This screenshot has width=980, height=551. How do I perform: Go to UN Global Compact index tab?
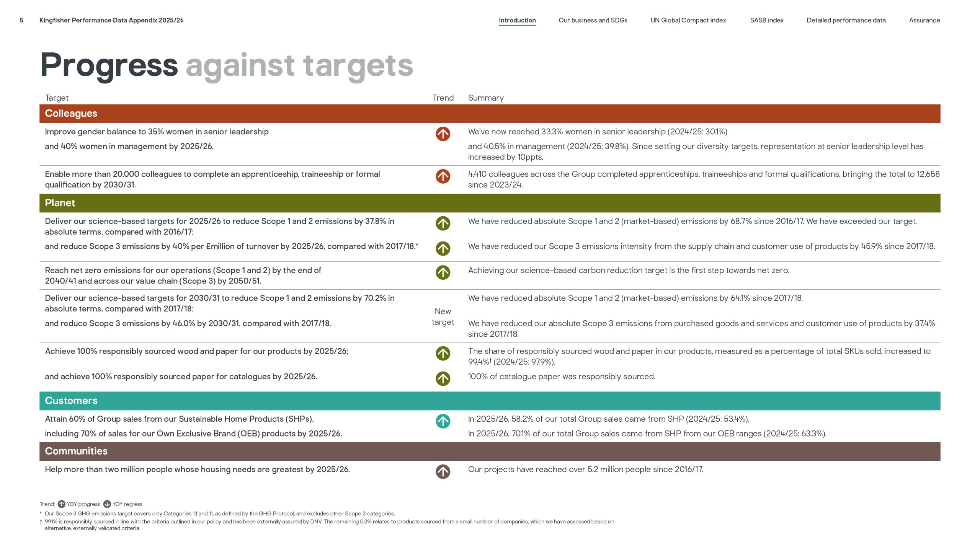(x=688, y=20)
